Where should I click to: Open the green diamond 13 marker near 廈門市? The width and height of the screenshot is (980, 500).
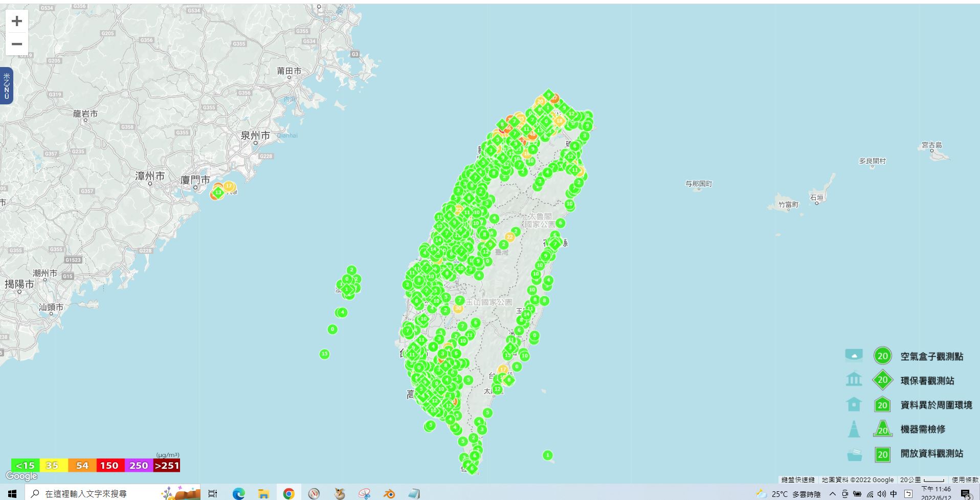[x=218, y=192]
